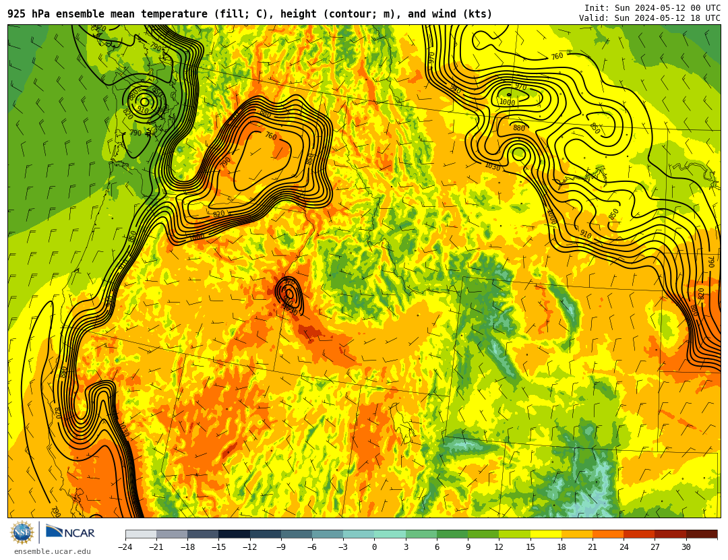
Task: Click the NSF logo
Action: click(22, 532)
